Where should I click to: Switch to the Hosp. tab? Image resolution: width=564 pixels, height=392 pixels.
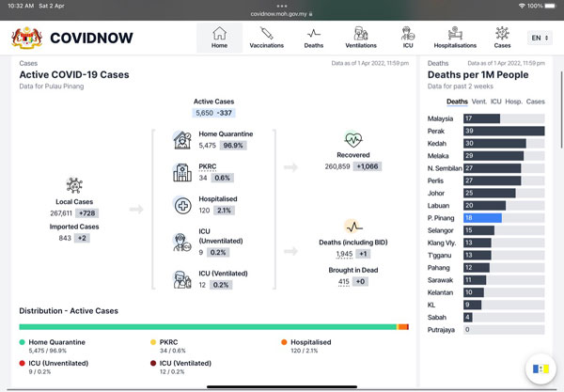[x=513, y=102]
